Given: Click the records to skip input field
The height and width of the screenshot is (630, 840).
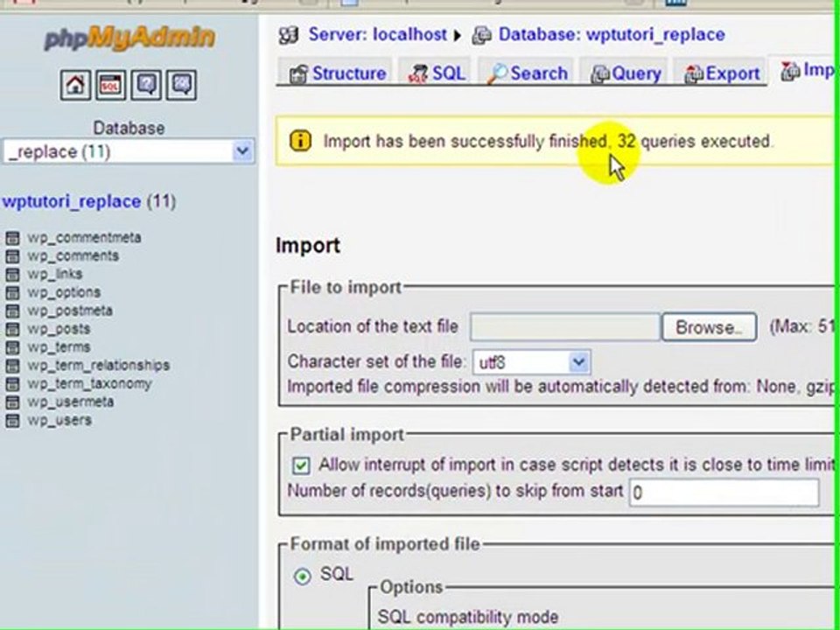Looking at the screenshot, I should coord(724,493).
